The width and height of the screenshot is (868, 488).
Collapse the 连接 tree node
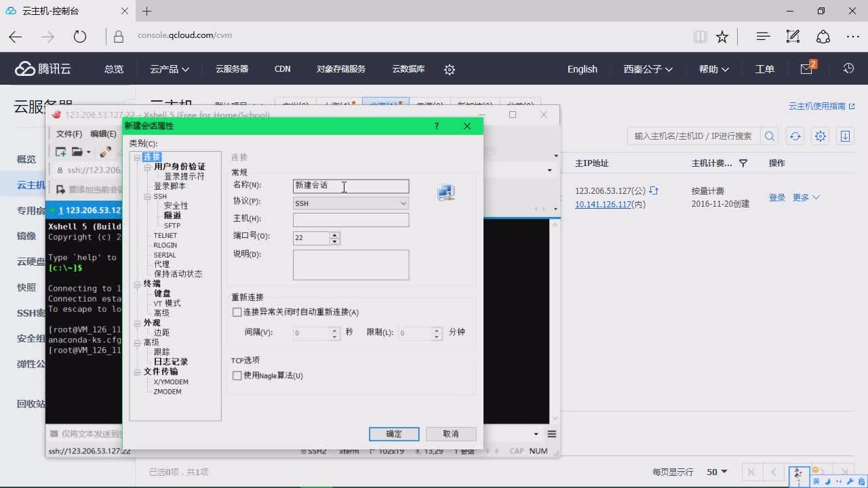(x=138, y=157)
